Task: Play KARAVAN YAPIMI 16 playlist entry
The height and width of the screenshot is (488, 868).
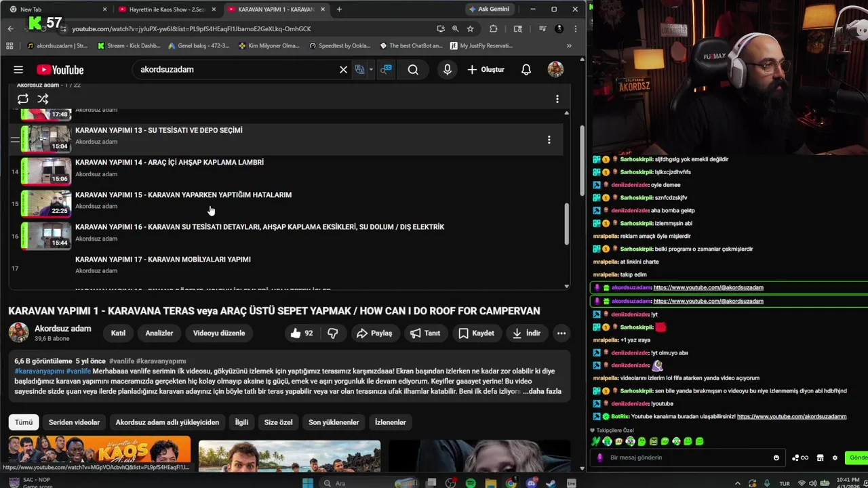Action: pyautogui.click(x=259, y=227)
